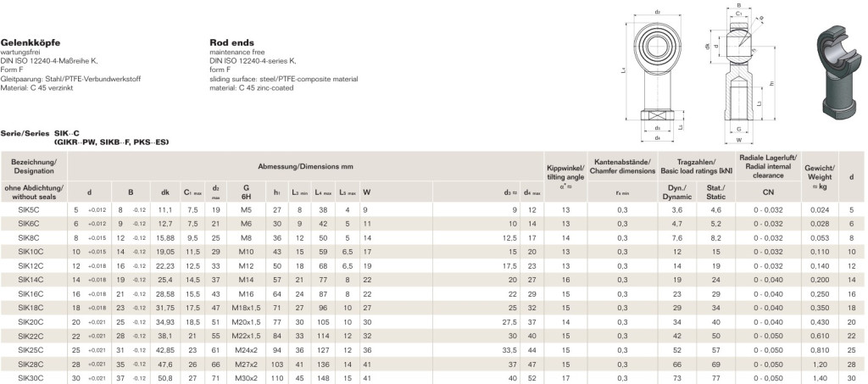Select designation 'SIK18C'

[x=31, y=307]
